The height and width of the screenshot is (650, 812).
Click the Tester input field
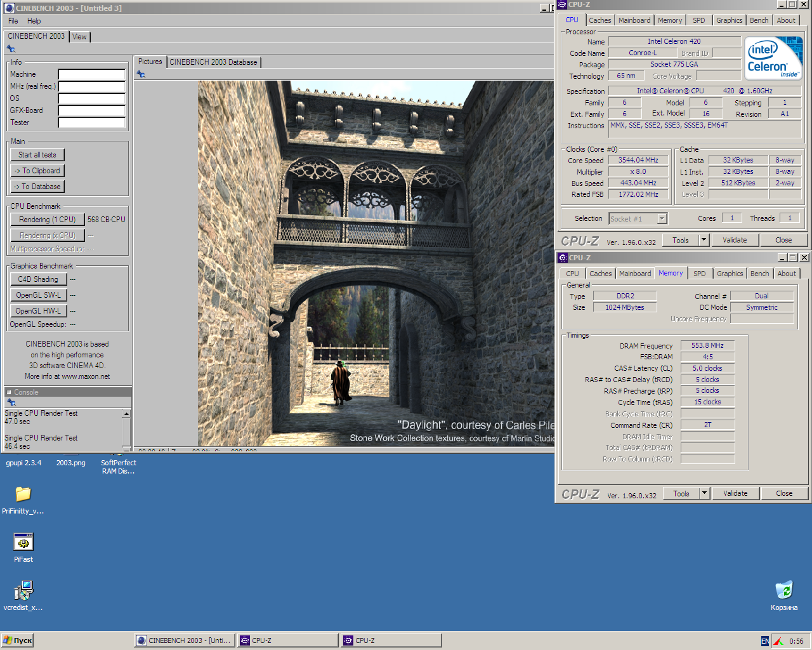[x=92, y=123]
